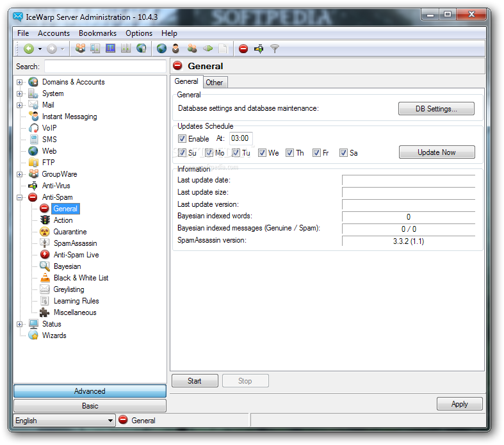The image size is (504, 445).
Task: Click the syringe Anti-Virus toolbar icon
Action: point(259,49)
